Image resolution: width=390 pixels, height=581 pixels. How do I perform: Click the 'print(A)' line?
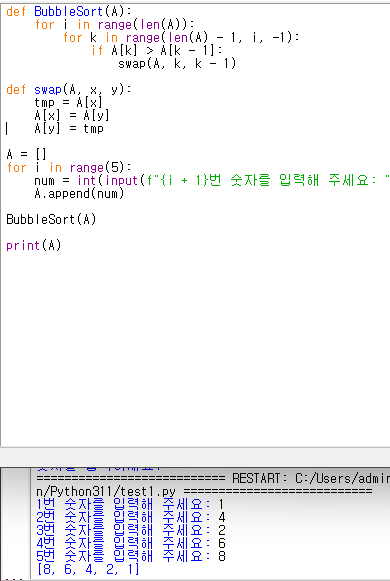pyautogui.click(x=34, y=245)
